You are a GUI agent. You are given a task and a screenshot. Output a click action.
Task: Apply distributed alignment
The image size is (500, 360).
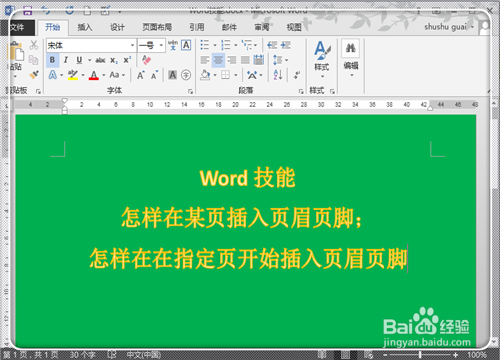259,60
